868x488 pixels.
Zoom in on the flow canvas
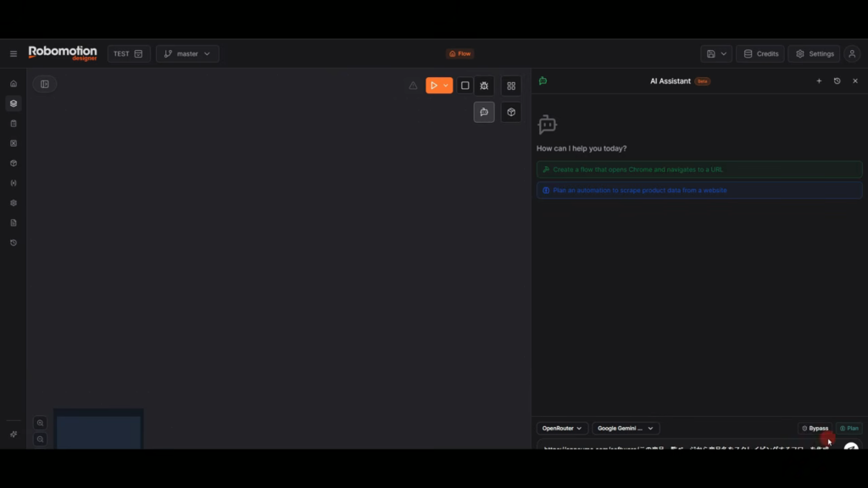40,423
